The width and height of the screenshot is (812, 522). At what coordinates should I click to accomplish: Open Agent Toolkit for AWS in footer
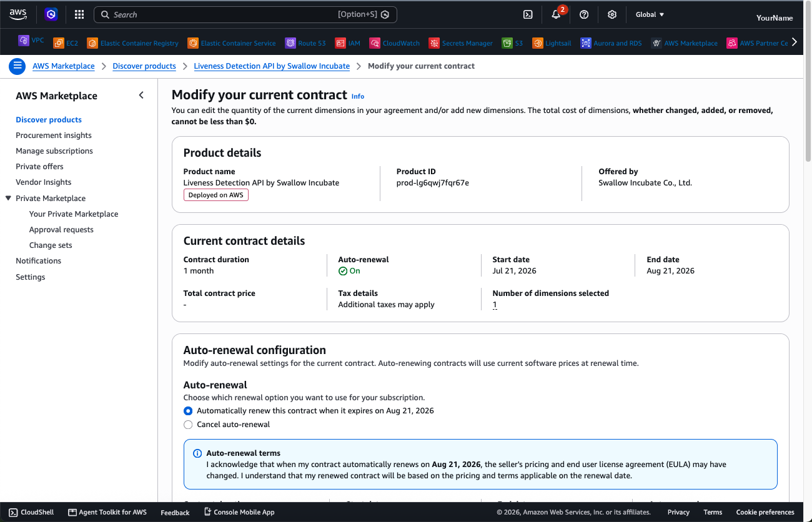pyautogui.click(x=107, y=512)
